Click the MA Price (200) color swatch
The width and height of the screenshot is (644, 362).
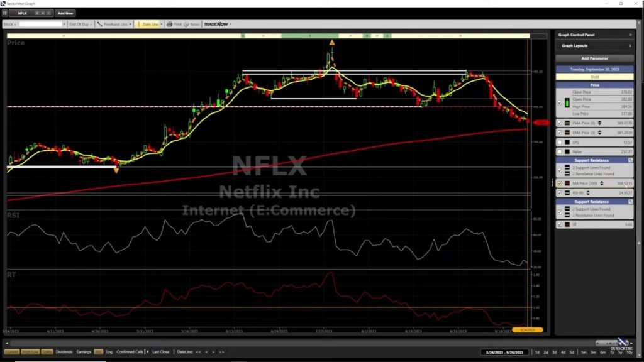568,184
